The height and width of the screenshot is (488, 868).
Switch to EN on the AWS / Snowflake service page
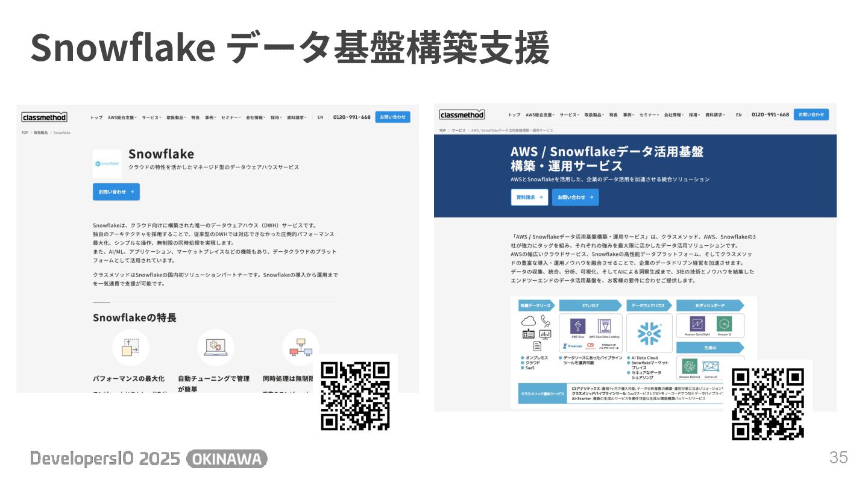[738, 114]
